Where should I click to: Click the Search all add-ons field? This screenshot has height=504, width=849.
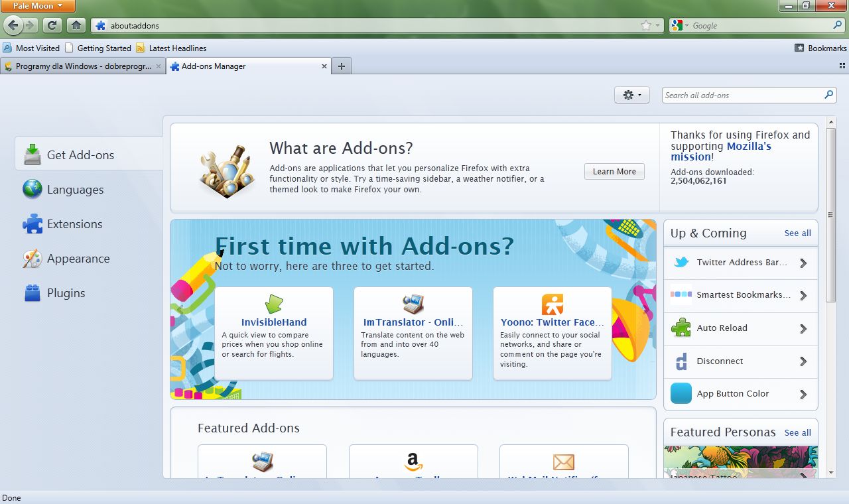point(749,95)
